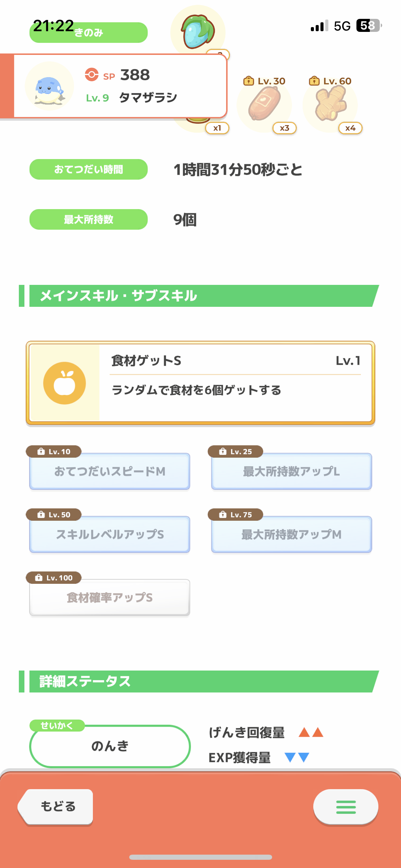401x868 pixels.
Task: Tap the 食材確率アップS sub skill
Action: (110, 598)
